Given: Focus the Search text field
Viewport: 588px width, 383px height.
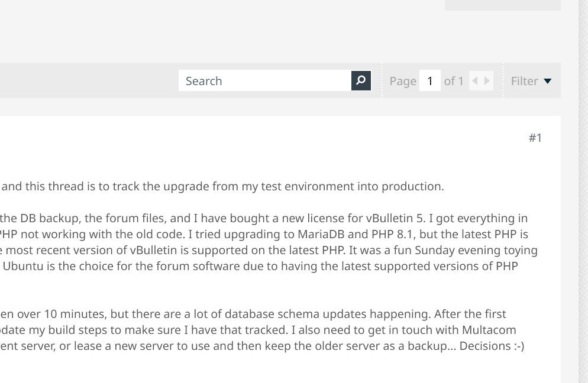Looking at the screenshot, I should tap(265, 80).
